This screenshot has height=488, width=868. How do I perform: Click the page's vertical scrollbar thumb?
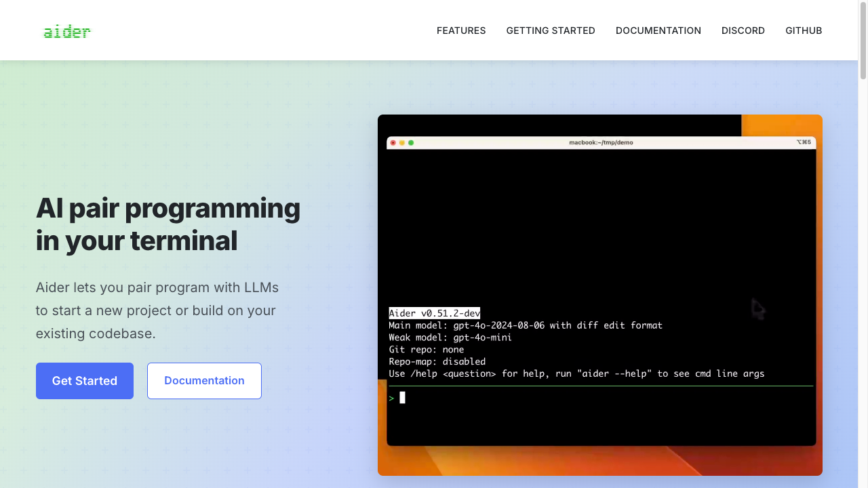click(863, 41)
